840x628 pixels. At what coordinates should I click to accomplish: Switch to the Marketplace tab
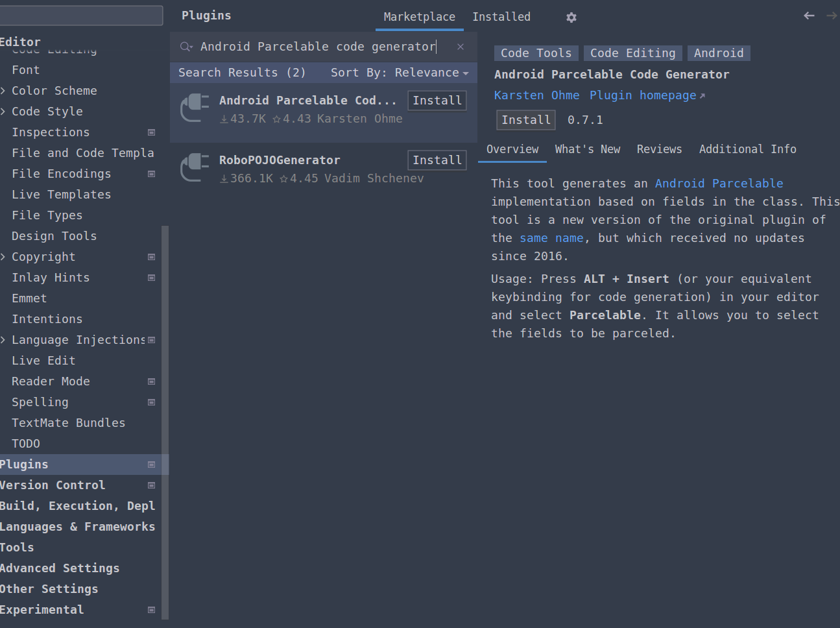pos(419,17)
